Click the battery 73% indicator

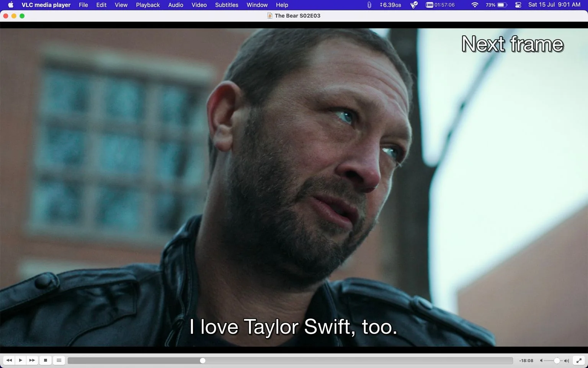tap(497, 5)
